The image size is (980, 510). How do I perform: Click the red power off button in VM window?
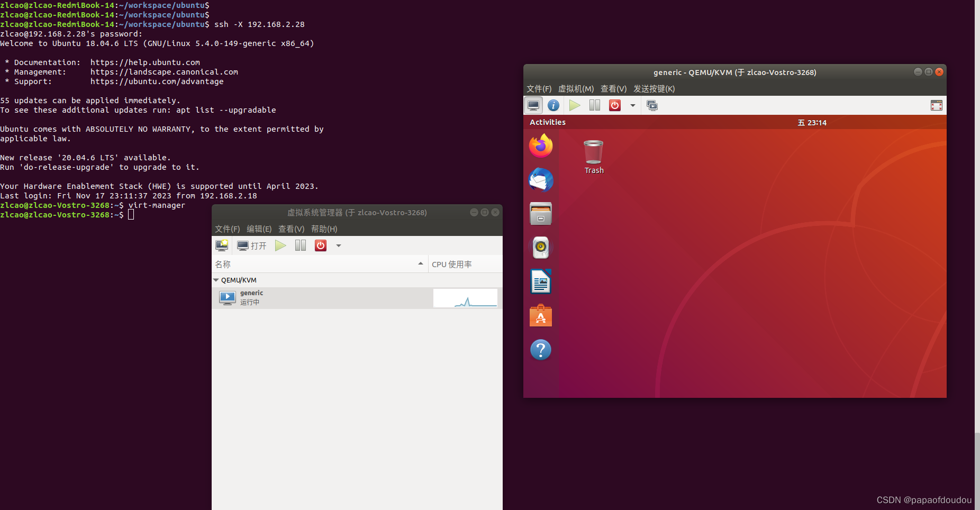(x=615, y=105)
